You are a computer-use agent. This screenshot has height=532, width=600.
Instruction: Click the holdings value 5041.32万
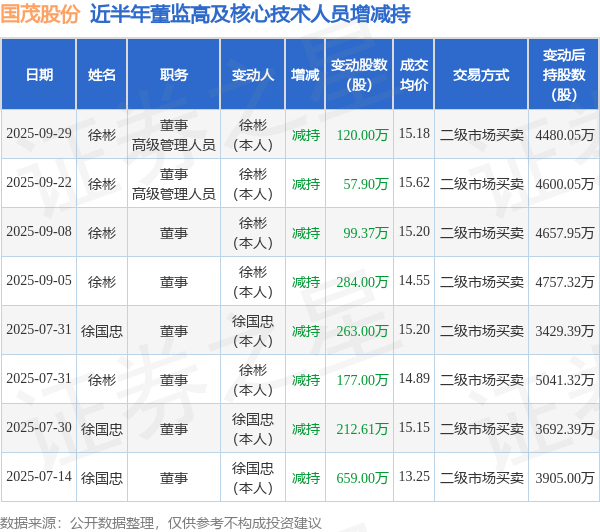pos(565,380)
